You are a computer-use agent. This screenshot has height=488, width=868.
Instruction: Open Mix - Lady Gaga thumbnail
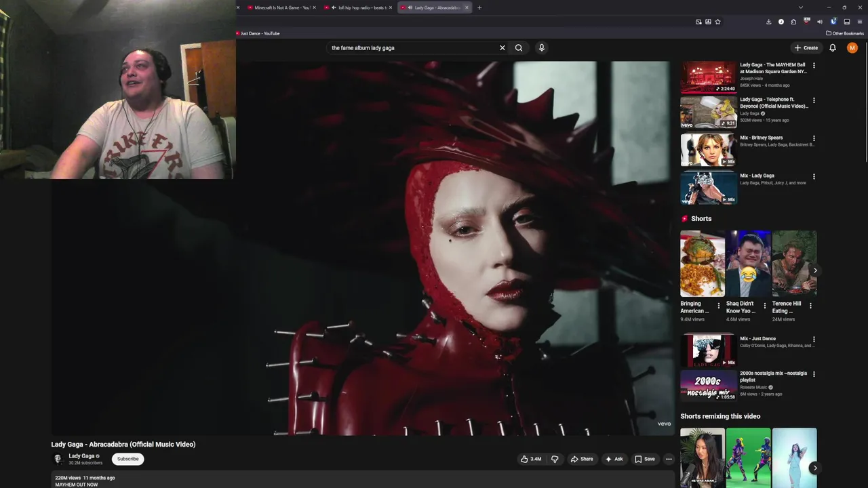[708, 188]
